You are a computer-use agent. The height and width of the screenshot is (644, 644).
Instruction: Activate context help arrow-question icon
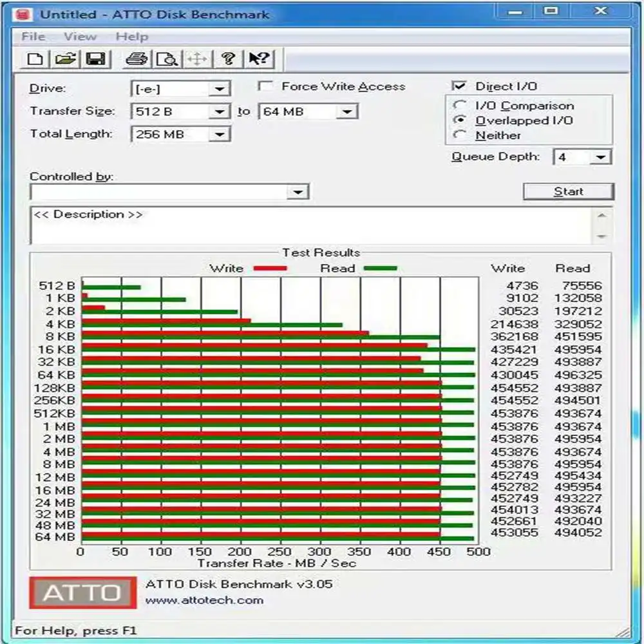point(259,59)
